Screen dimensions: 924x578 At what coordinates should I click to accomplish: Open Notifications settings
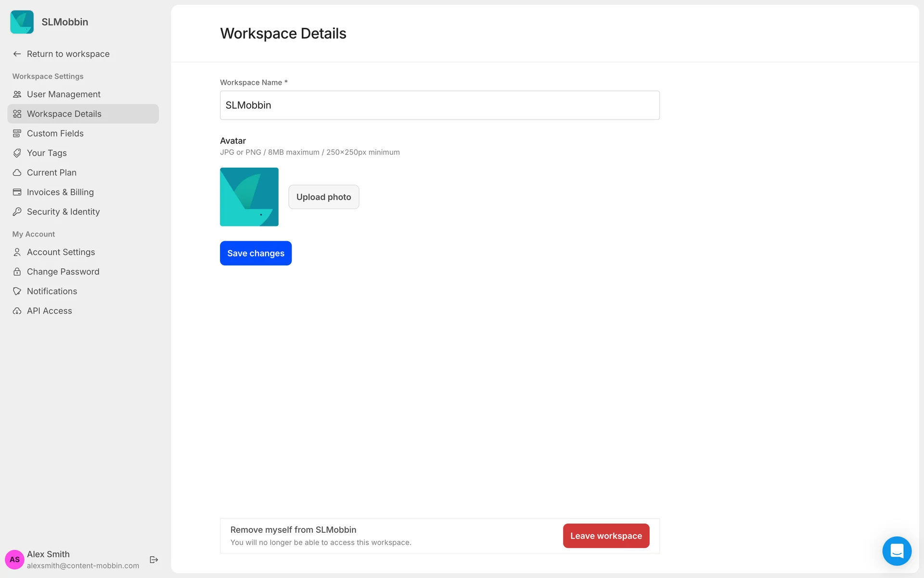pos(52,291)
